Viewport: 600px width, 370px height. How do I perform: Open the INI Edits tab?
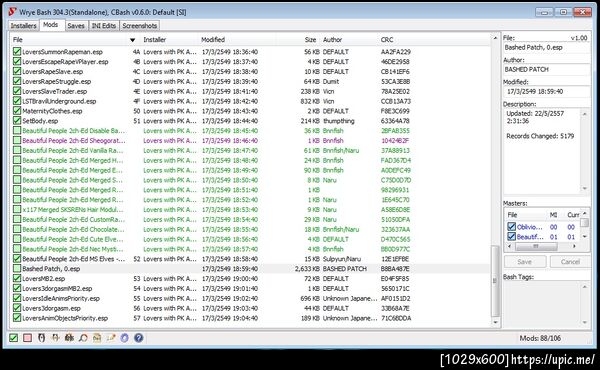[x=104, y=26]
